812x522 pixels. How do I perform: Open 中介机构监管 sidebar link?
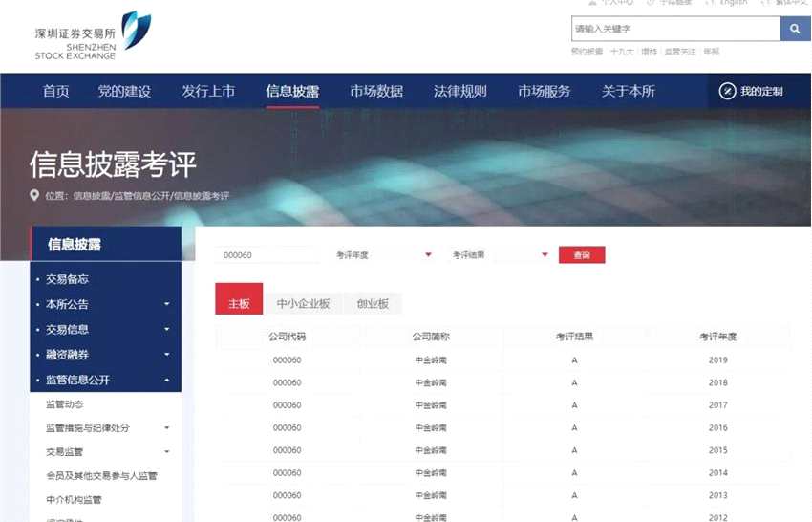[x=74, y=500]
